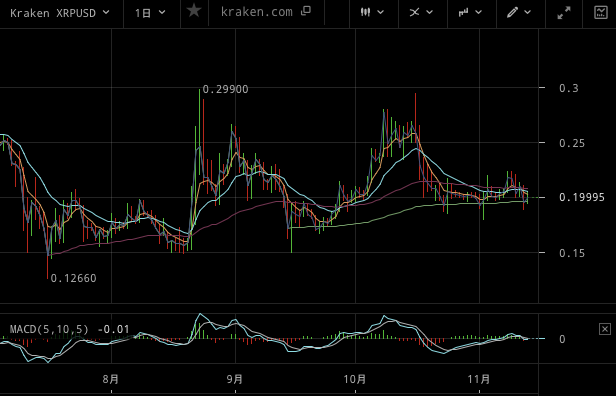The width and height of the screenshot is (616, 396).
Task: Click the 0.15 price axis label
Action: [572, 253]
